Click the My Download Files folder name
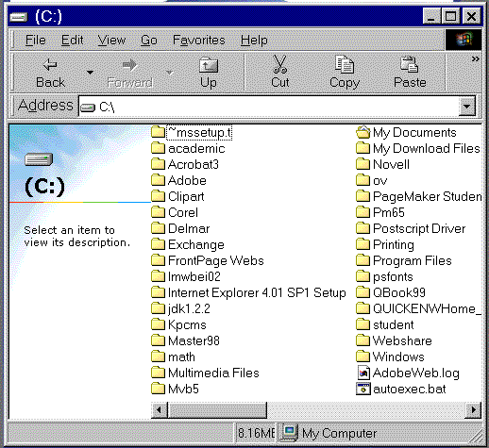489x448 pixels. pyautogui.click(x=427, y=148)
